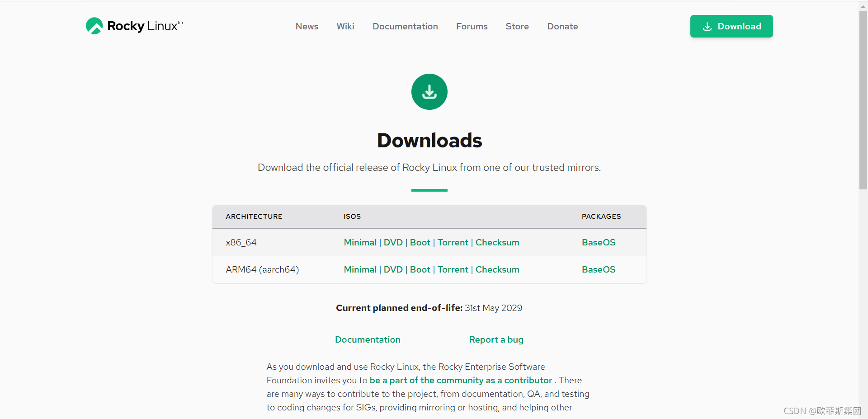Download the x86_64 Minimal ISO
The height and width of the screenshot is (419, 868).
tap(360, 242)
